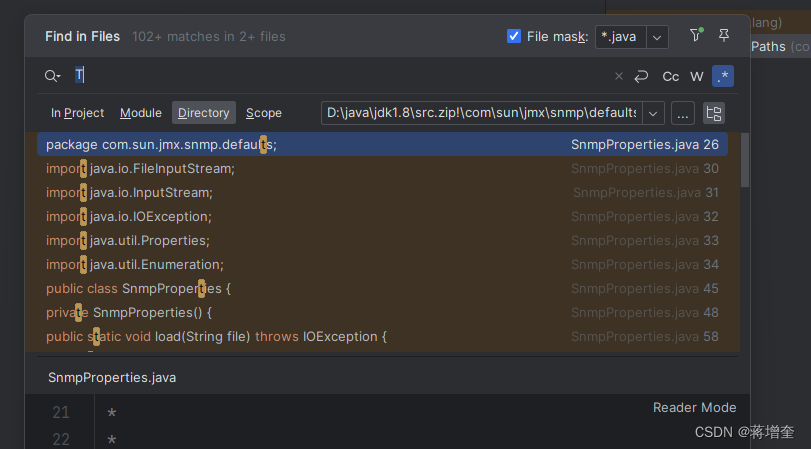The height and width of the screenshot is (449, 811).
Task: Toggle Words (W) option
Action: point(697,76)
